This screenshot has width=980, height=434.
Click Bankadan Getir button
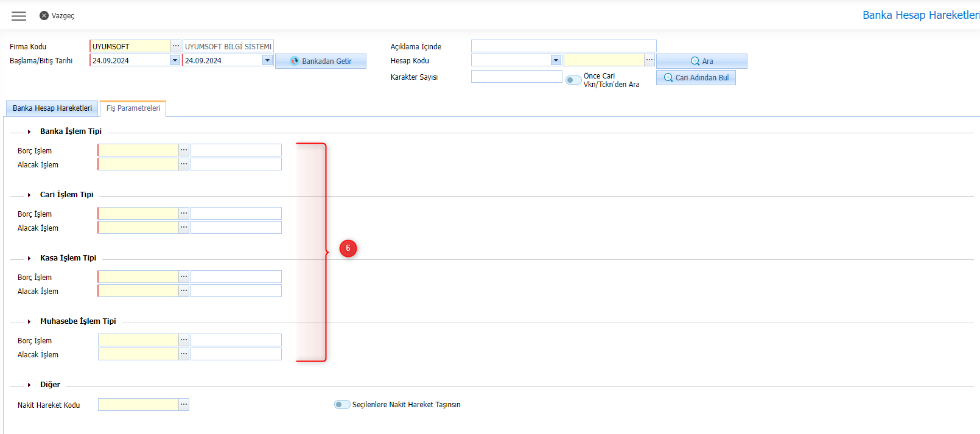[321, 61]
